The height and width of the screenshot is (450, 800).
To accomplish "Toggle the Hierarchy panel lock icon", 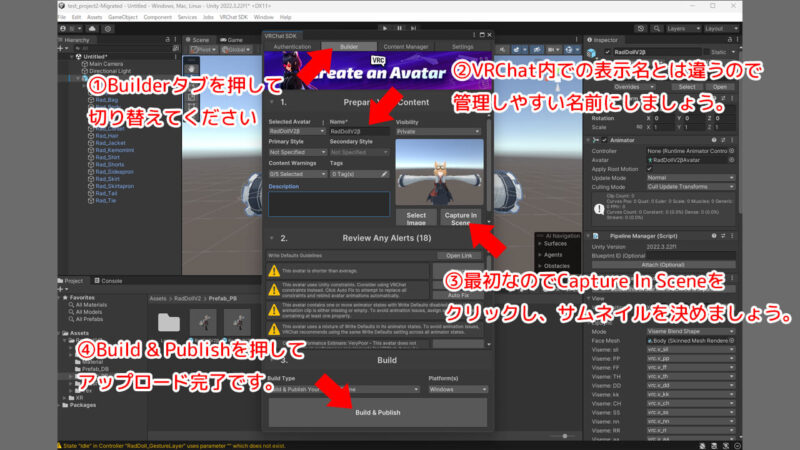I will (x=167, y=39).
